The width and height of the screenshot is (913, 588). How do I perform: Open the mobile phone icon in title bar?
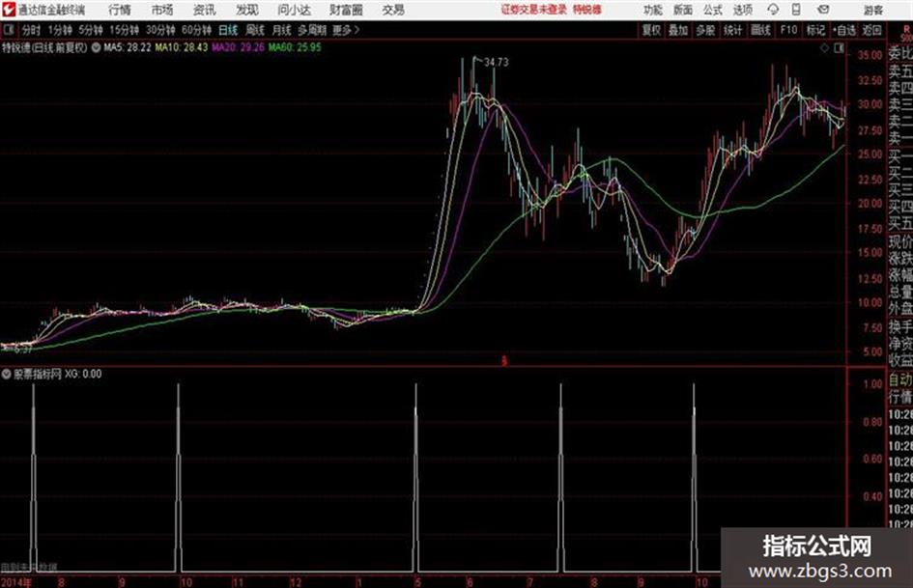pyautogui.click(x=796, y=10)
